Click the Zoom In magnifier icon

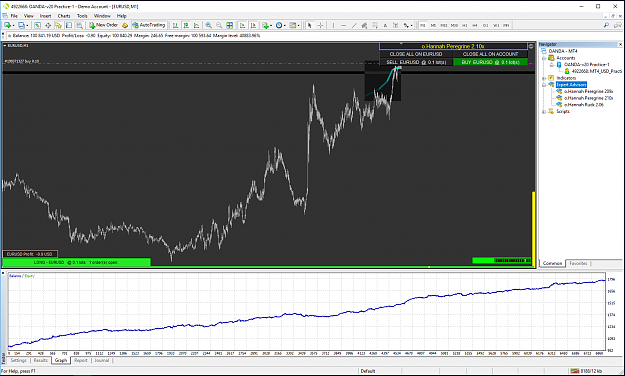pyautogui.click(x=208, y=25)
